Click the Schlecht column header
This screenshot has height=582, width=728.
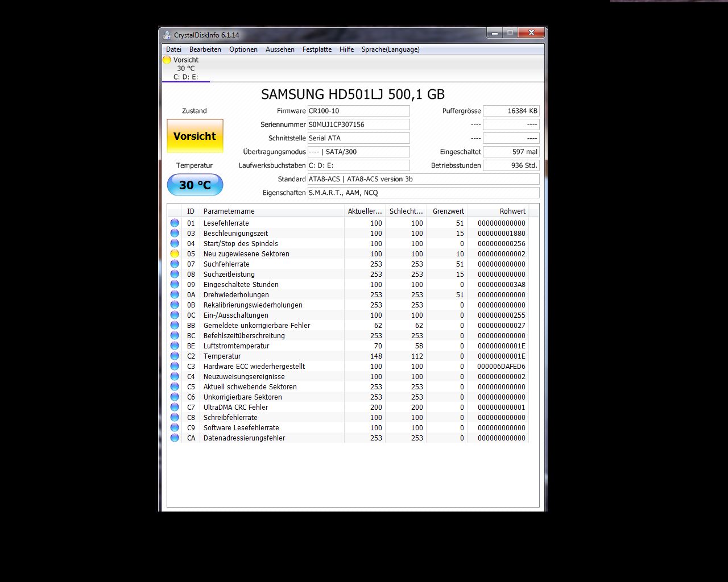(406, 211)
